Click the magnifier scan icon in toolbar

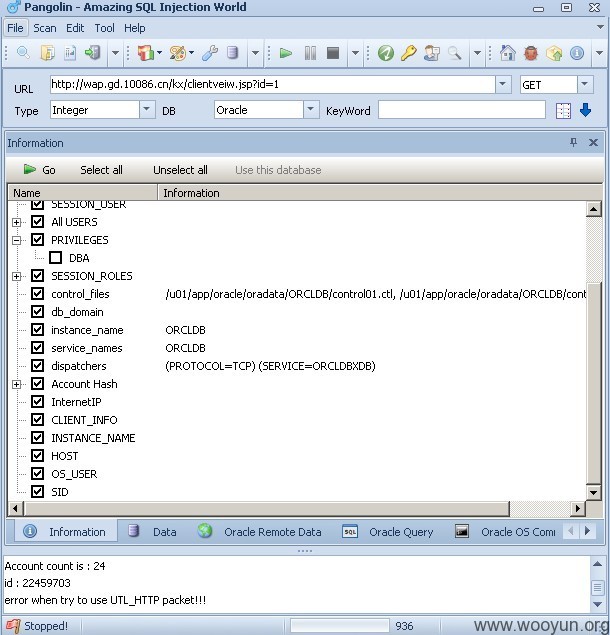point(23,53)
